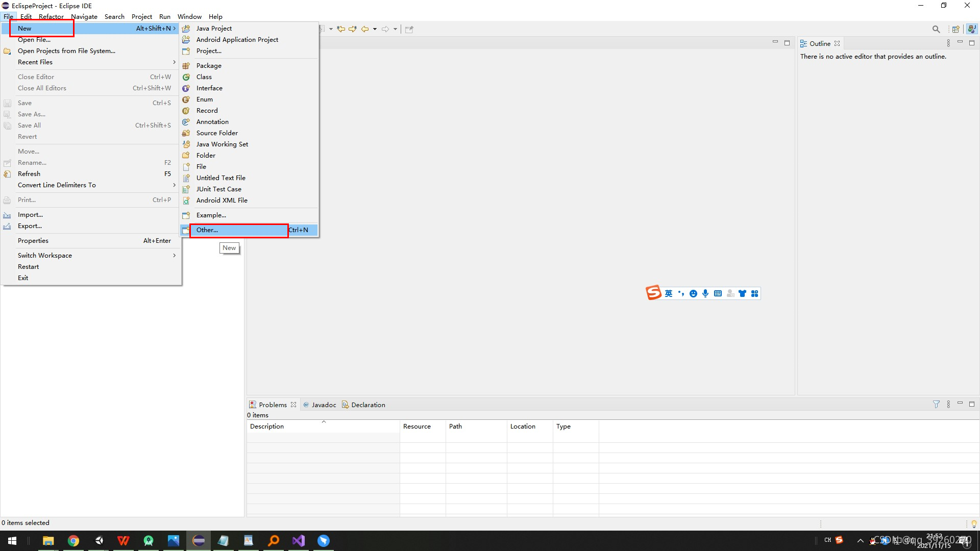980x551 pixels.
Task: Switch to the Declaration tab
Action: point(367,405)
